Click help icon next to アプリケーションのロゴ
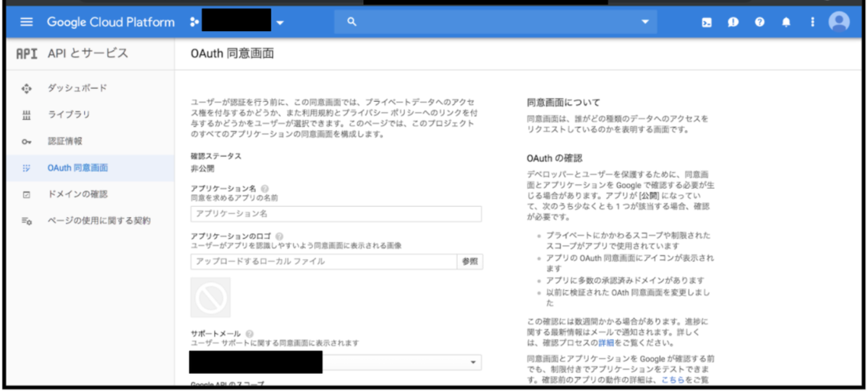 click(x=279, y=237)
